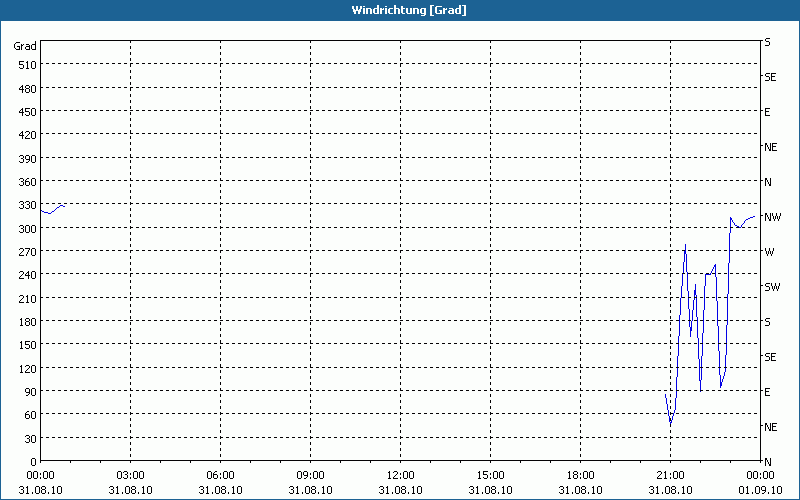Click the y-axis value "30"

click(x=31, y=439)
